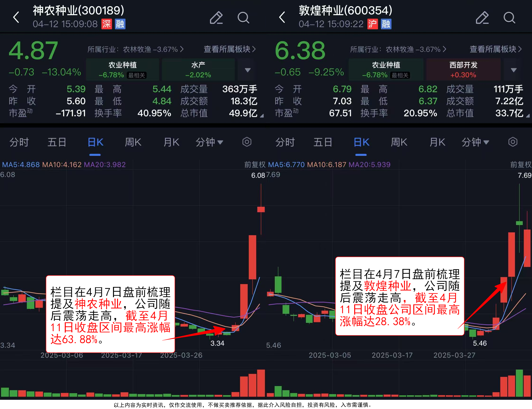532x409 pixels.
Task: Switch right chart to 分时 tab
Action: 285,142
